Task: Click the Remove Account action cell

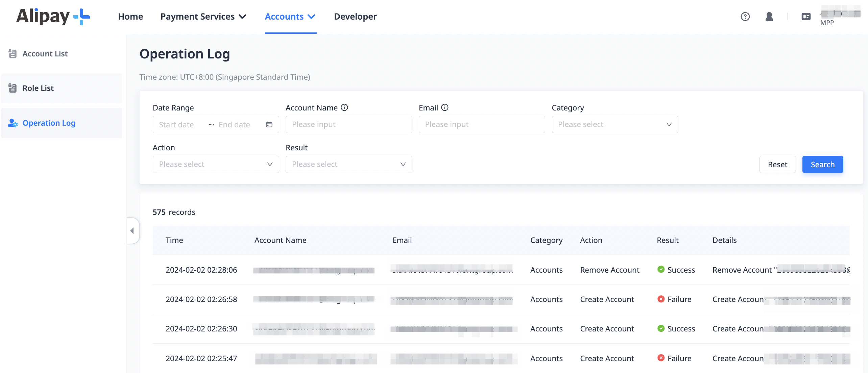Action: (x=610, y=270)
